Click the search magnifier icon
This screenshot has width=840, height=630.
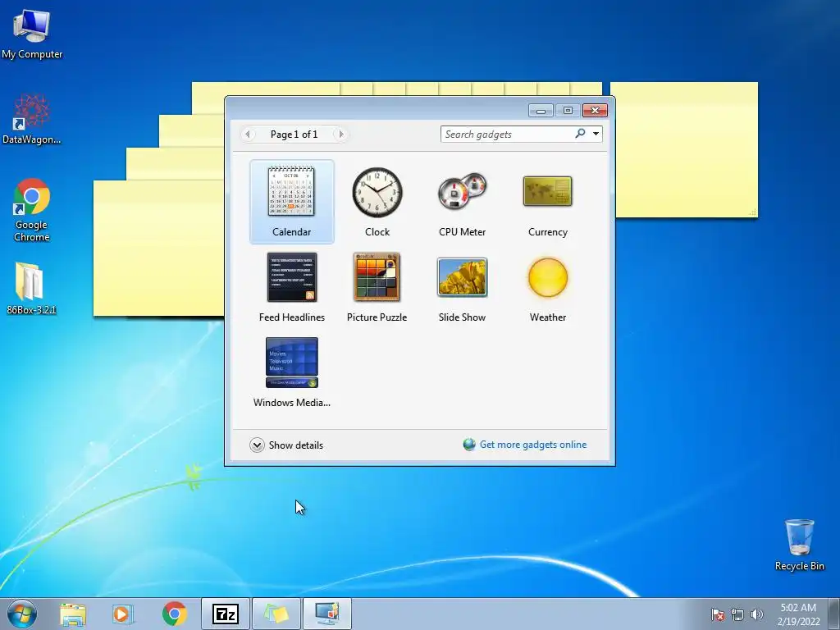pyautogui.click(x=580, y=134)
